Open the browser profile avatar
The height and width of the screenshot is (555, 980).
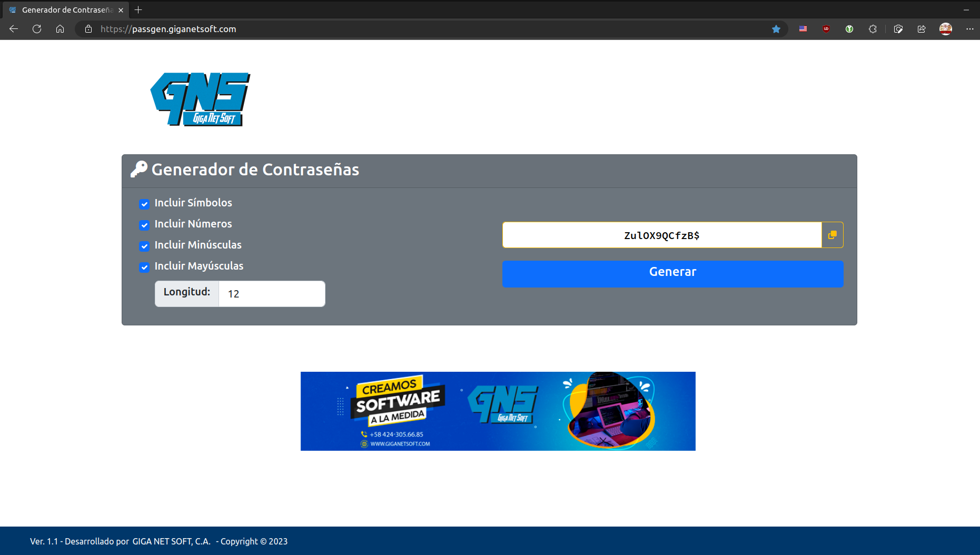[x=946, y=29]
